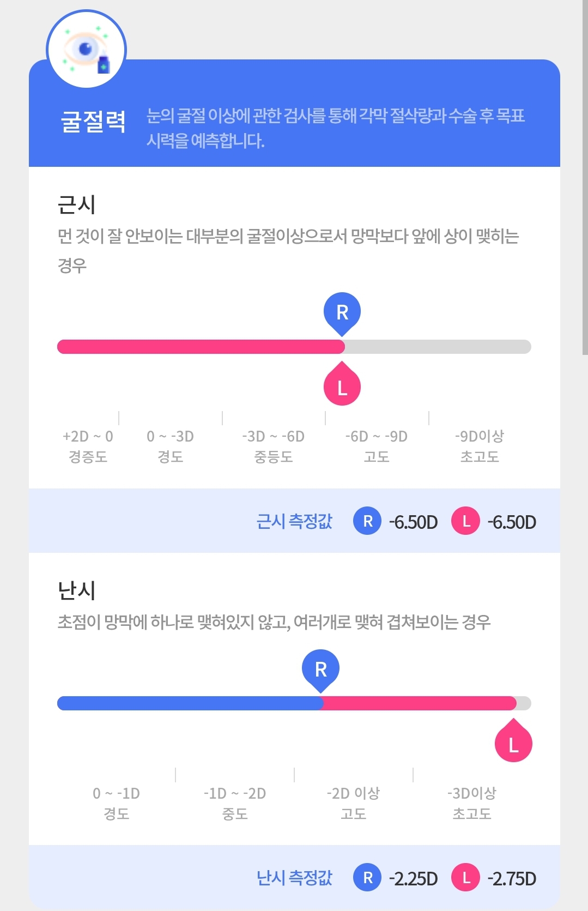This screenshot has width=588, height=911.
Task: Click the vertical scrollbar on right edge
Action: [585, 177]
